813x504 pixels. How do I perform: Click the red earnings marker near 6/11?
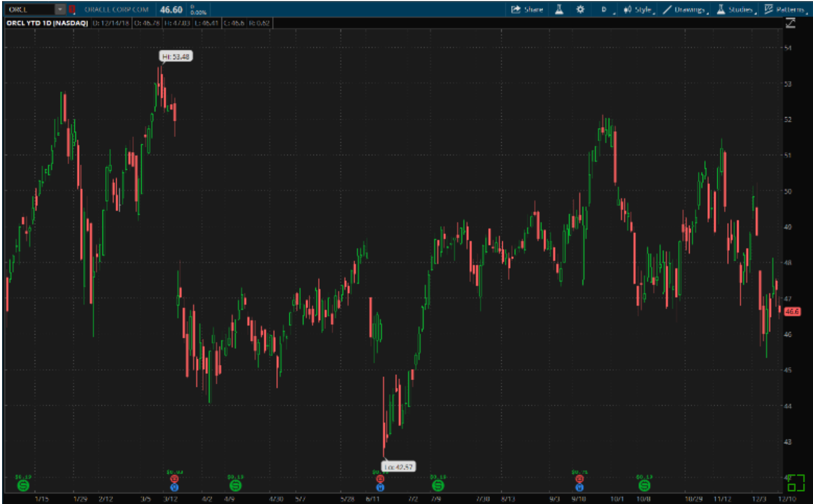(380, 479)
